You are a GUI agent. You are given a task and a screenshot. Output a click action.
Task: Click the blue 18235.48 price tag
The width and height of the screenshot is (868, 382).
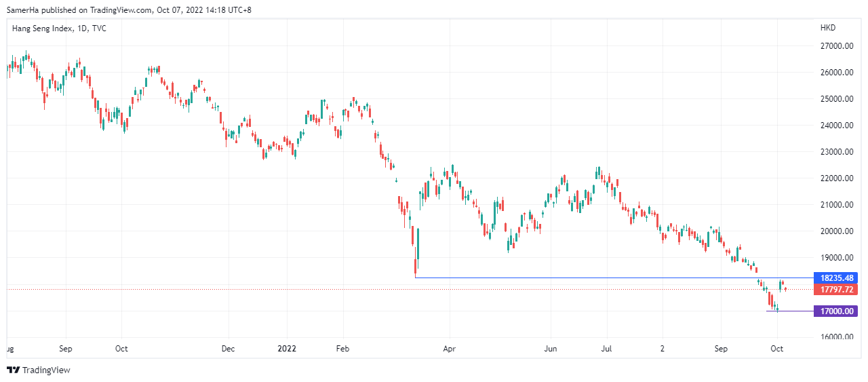click(x=838, y=278)
